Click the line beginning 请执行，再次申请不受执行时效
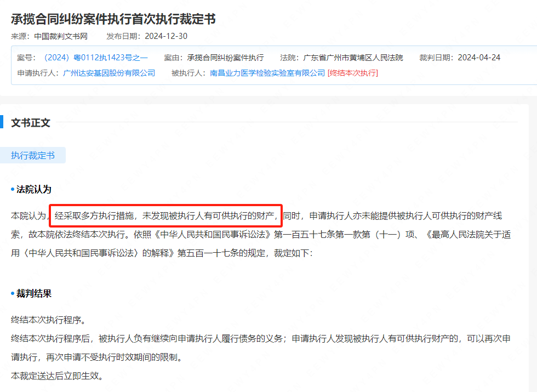This screenshot has height=392, width=537. [97, 357]
